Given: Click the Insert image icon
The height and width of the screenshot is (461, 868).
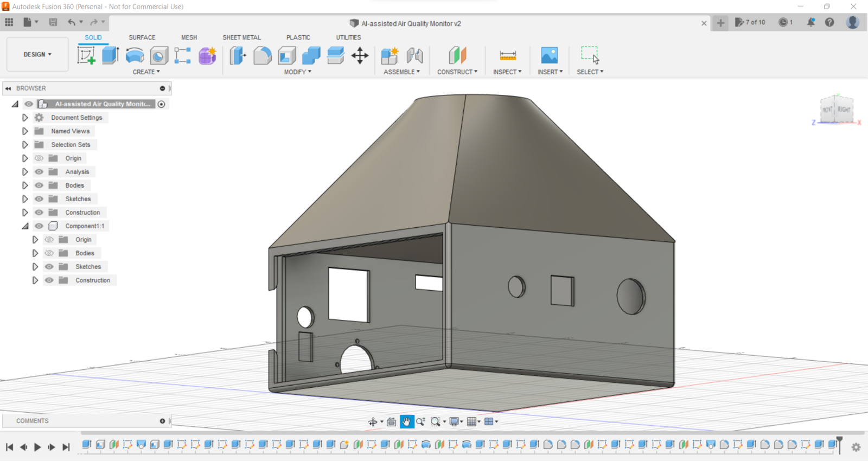Looking at the screenshot, I should pyautogui.click(x=549, y=55).
